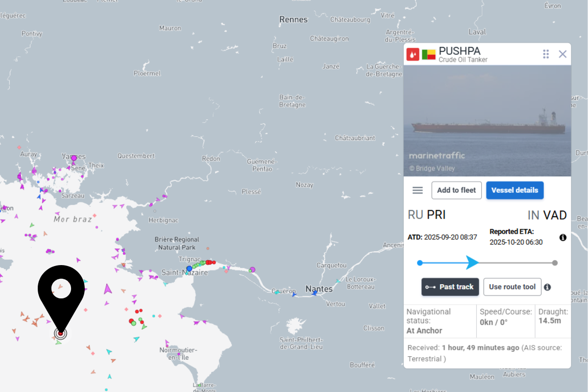
Task: Click the large purple vessel arrow on map
Action: 108,289
